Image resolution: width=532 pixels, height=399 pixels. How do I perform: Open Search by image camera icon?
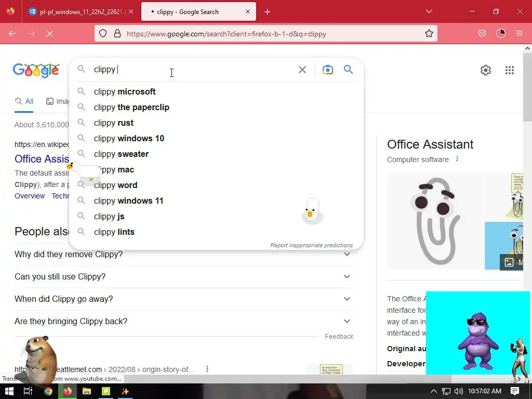(x=327, y=70)
